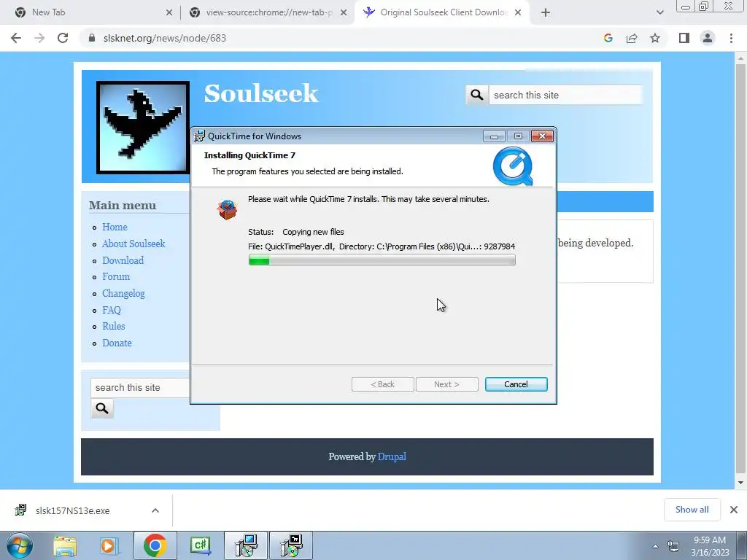This screenshot has height=560, width=747.
Task: Focus the sidebar search this site field
Action: tap(141, 388)
